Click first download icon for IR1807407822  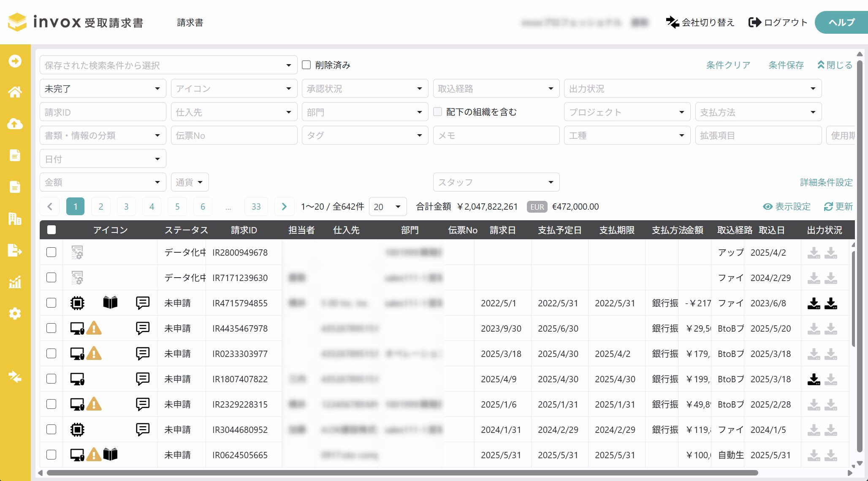[x=814, y=379]
